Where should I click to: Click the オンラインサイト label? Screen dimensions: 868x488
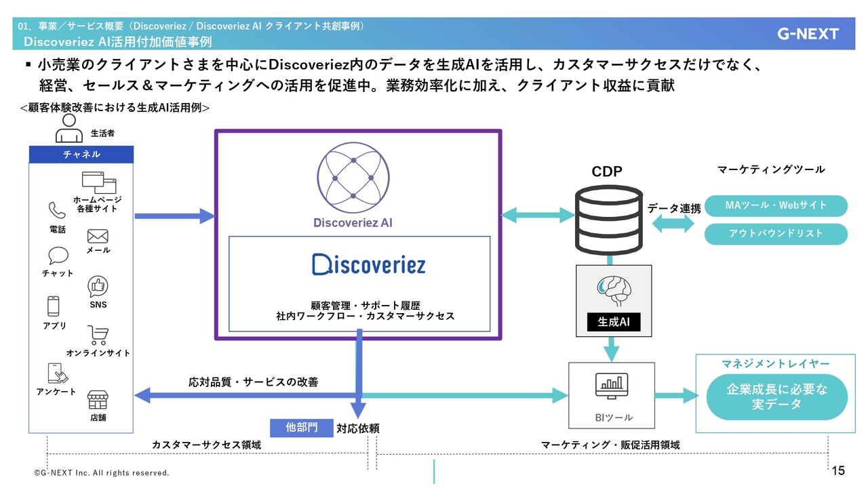(98, 353)
